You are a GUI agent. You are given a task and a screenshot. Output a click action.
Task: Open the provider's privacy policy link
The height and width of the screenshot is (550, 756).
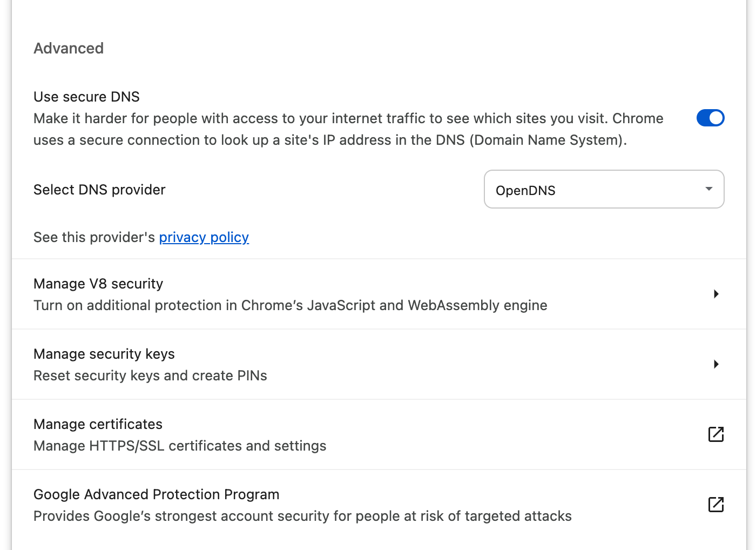(204, 237)
